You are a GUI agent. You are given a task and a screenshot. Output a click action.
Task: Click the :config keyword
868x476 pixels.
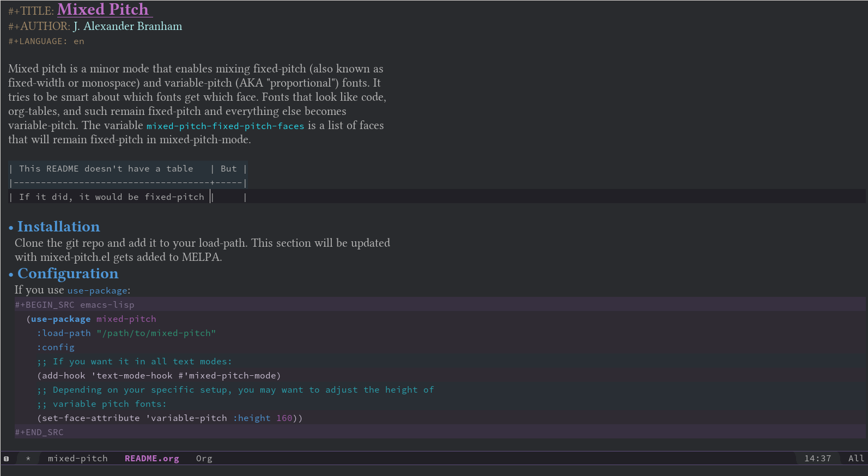56,347
